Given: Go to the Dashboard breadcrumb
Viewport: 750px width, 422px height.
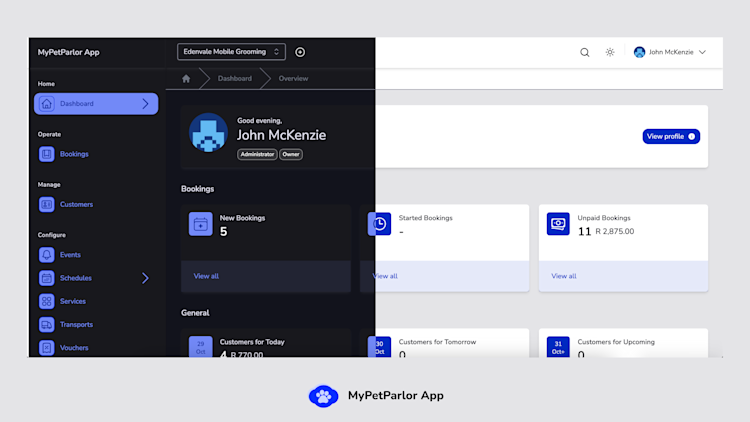Looking at the screenshot, I should coord(234,78).
